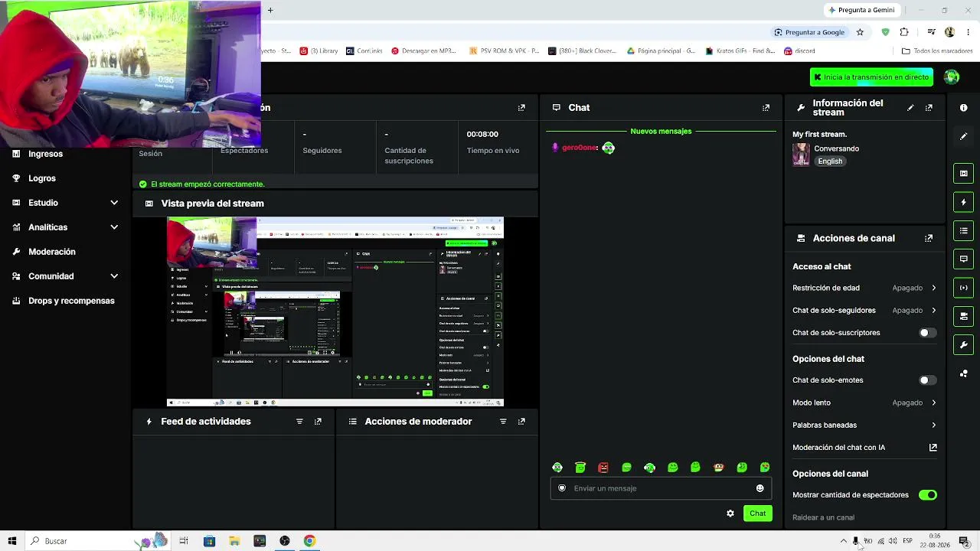Click Preguntar a Google button
Viewport: 980px width, 551px height.
click(809, 32)
